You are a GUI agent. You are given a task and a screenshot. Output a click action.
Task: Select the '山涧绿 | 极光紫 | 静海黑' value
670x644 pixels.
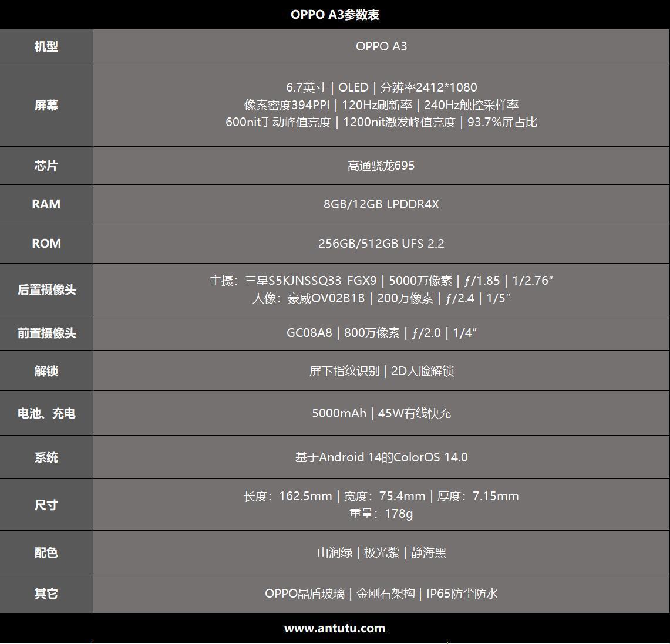(381, 552)
